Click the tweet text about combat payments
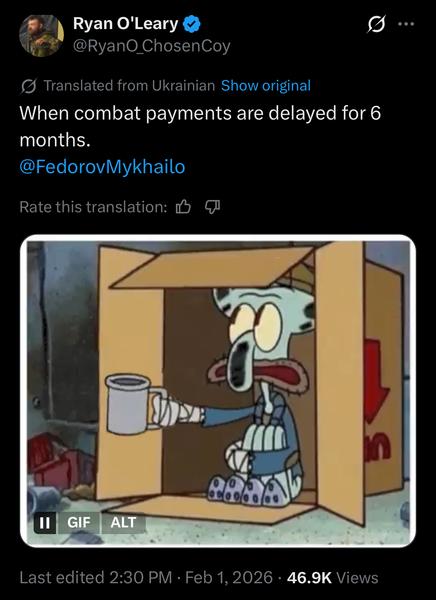Screen dimensions: 436x600 200,126
